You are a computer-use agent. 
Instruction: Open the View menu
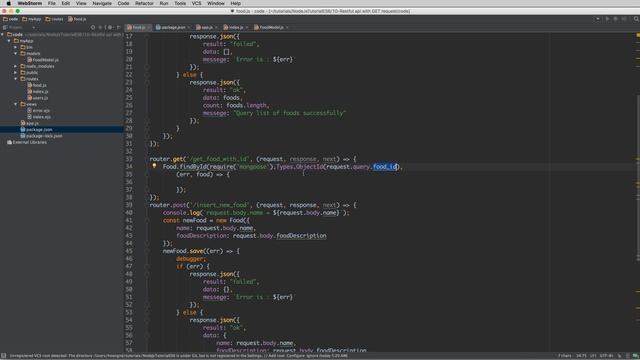(x=81, y=3)
